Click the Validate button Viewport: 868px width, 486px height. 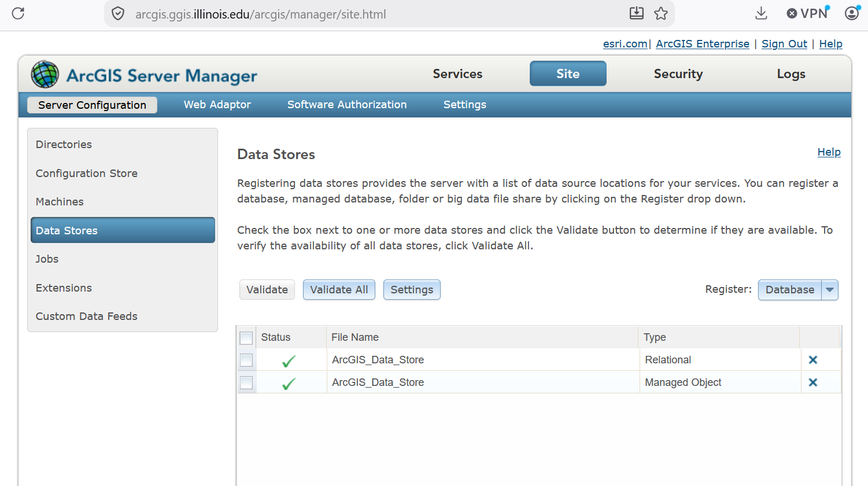(267, 290)
